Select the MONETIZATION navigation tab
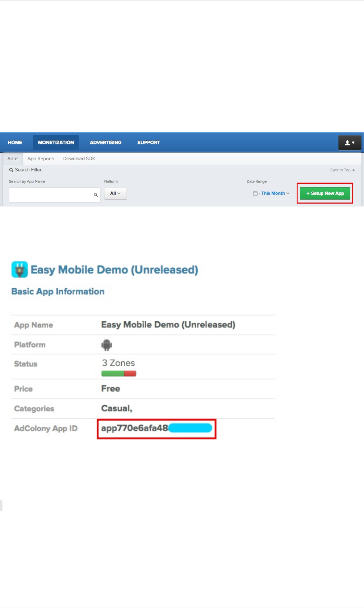 click(x=56, y=142)
